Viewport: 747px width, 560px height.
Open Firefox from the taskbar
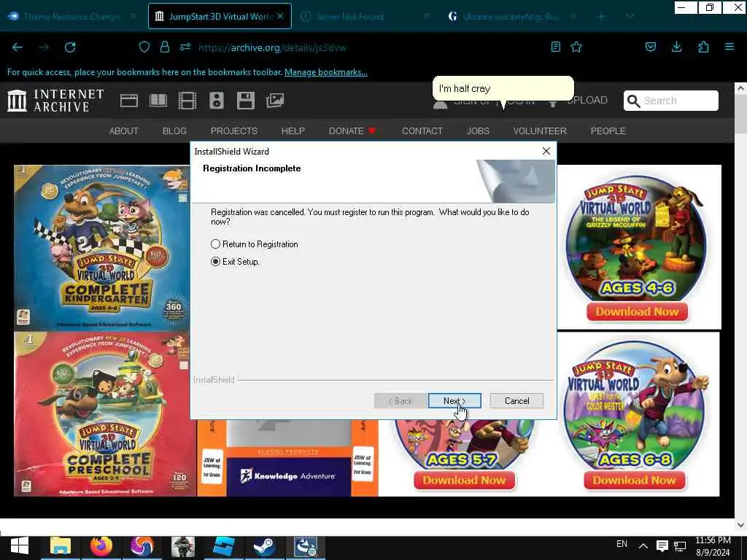[x=101, y=546]
